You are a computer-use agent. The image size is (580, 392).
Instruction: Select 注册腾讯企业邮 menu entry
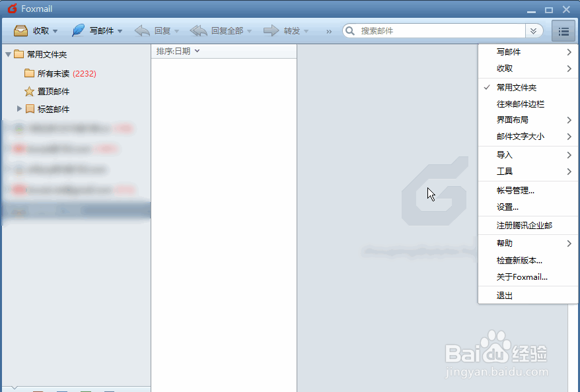528,226
